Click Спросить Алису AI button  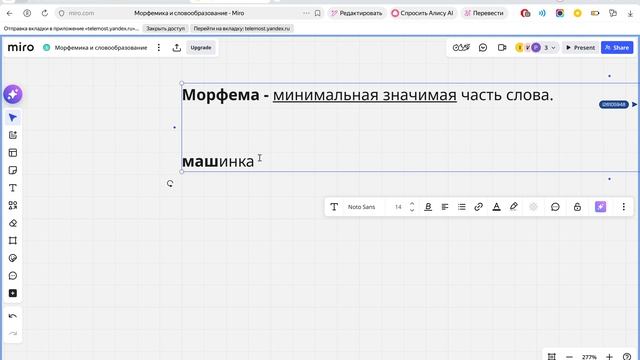tap(422, 13)
